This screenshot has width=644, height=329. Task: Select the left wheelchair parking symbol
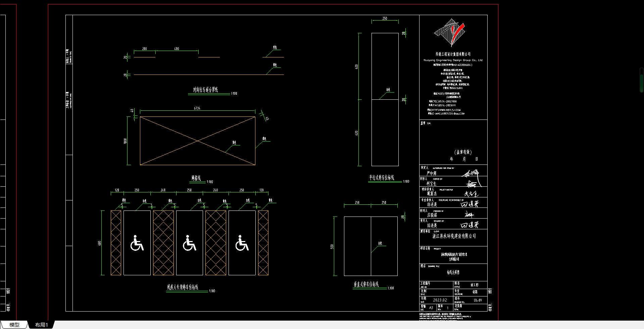(137, 243)
